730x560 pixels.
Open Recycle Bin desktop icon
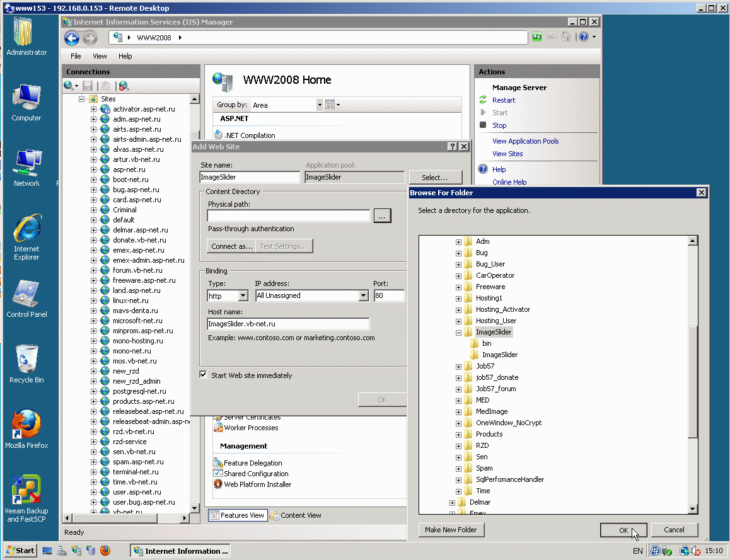click(x=26, y=364)
